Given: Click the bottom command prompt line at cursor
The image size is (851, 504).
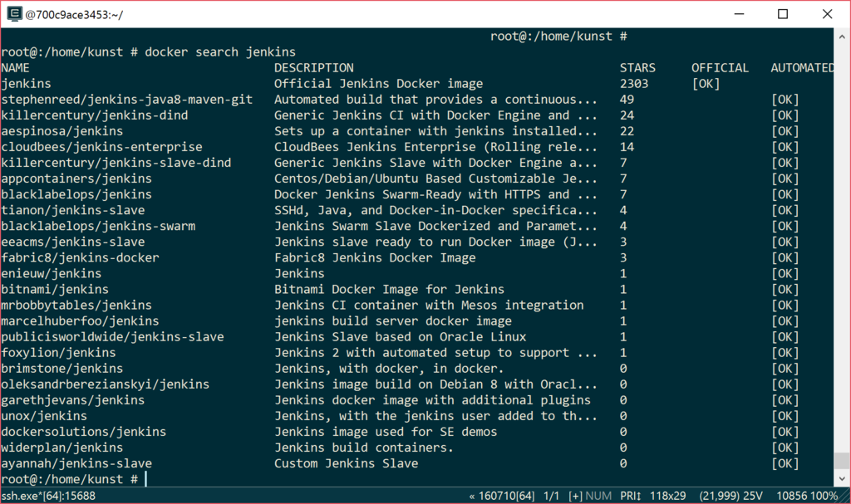Looking at the screenshot, I should pyautogui.click(x=74, y=479).
